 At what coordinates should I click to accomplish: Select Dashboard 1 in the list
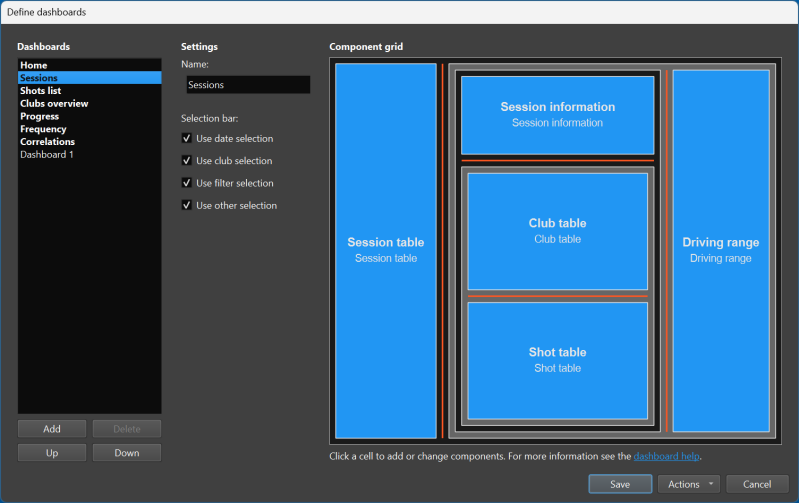click(x=46, y=155)
